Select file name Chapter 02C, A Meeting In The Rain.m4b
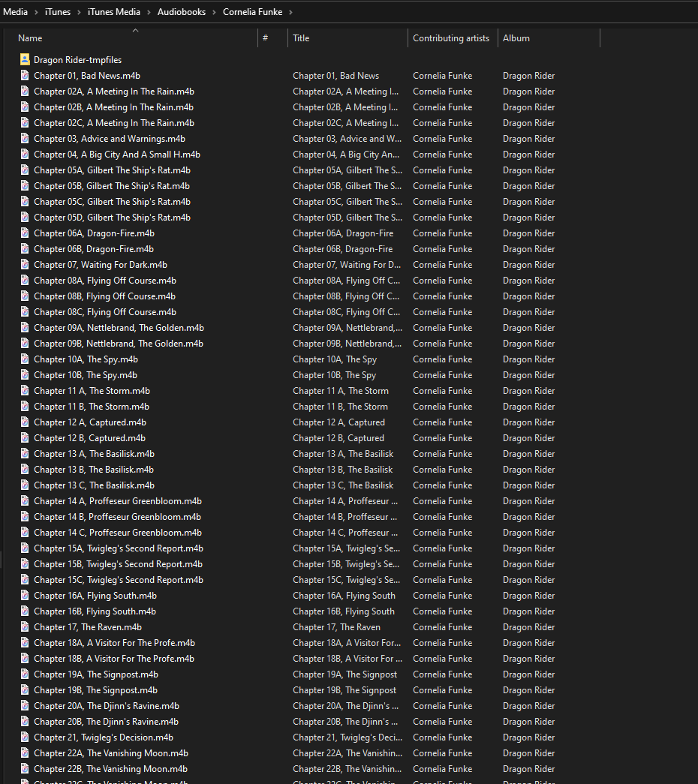 114,122
